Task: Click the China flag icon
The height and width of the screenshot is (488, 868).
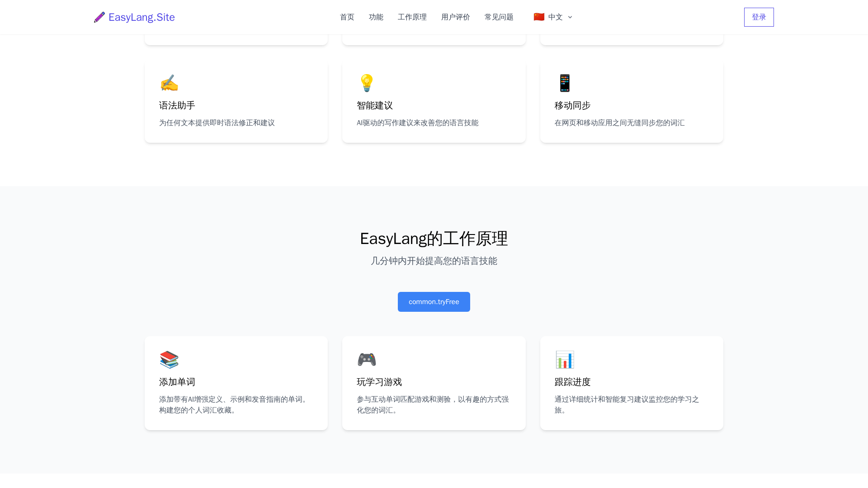Action: pyautogui.click(x=539, y=17)
